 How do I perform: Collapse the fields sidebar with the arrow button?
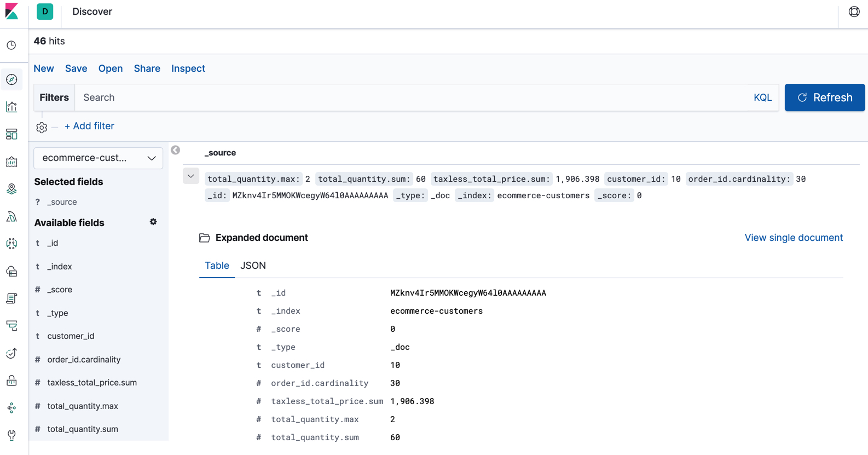click(x=175, y=150)
